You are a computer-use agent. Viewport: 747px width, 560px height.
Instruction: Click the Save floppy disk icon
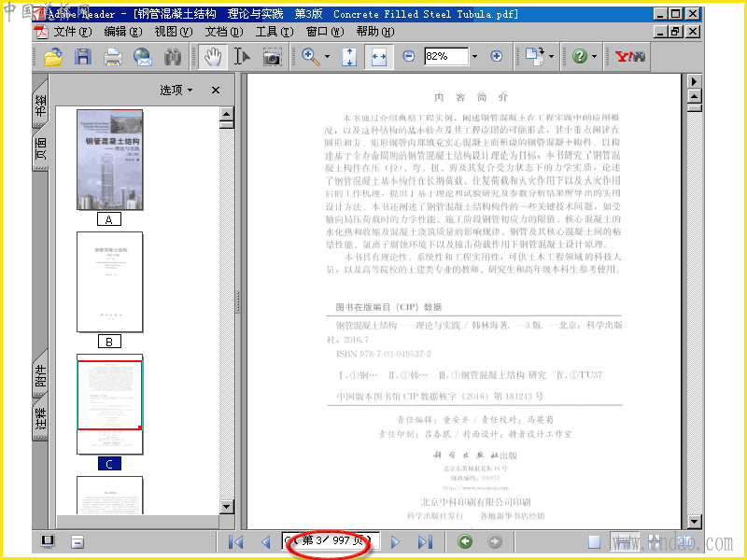pos(83,57)
